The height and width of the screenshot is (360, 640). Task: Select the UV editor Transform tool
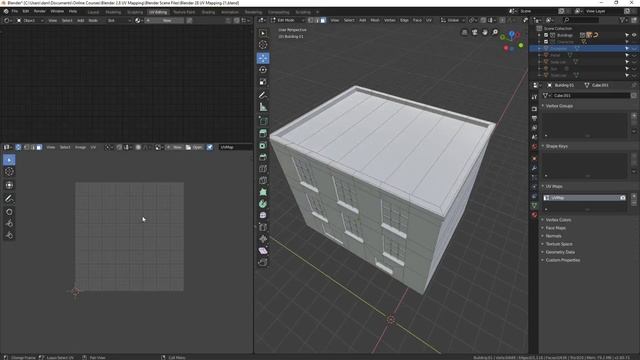(9, 185)
